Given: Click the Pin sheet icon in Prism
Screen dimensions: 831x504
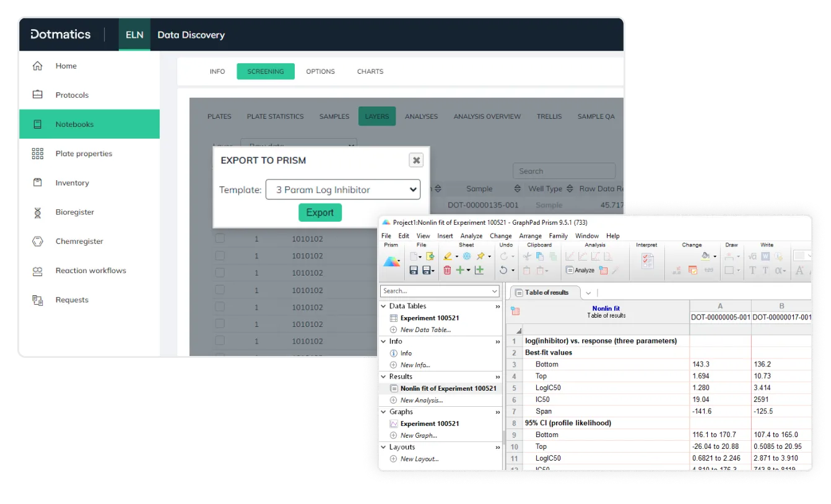Looking at the screenshot, I should (481, 256).
